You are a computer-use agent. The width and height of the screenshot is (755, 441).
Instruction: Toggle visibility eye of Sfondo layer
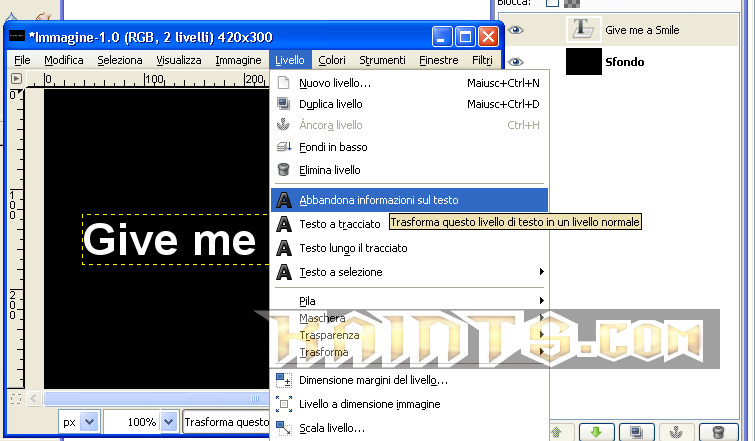516,62
